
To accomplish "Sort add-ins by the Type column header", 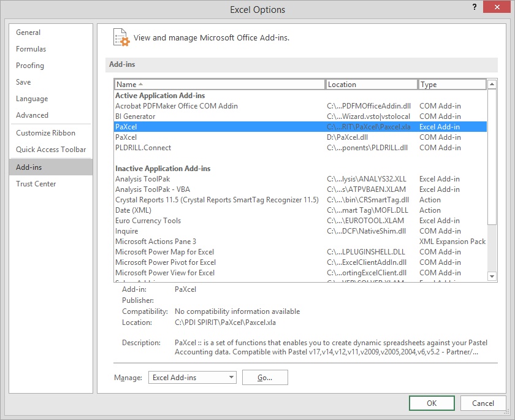I will tap(452, 85).
